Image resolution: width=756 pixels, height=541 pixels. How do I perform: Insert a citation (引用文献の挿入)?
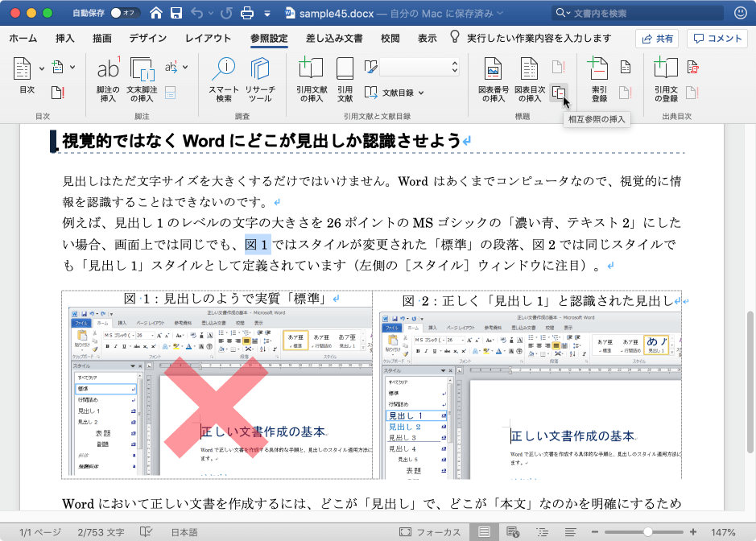(312, 80)
